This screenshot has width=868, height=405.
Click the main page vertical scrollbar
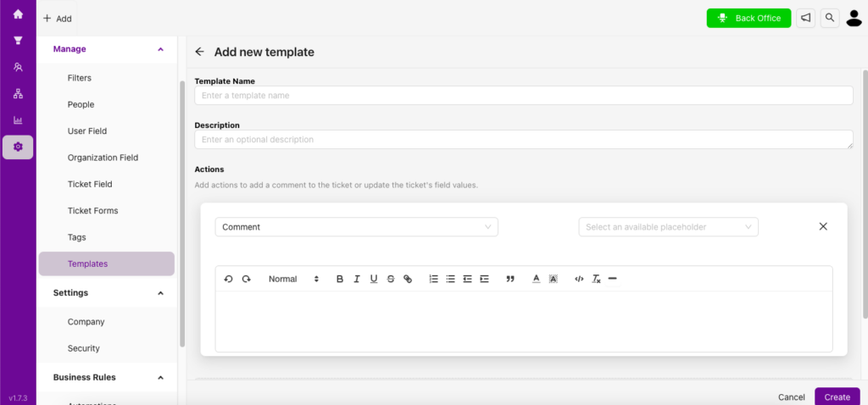tap(865, 194)
